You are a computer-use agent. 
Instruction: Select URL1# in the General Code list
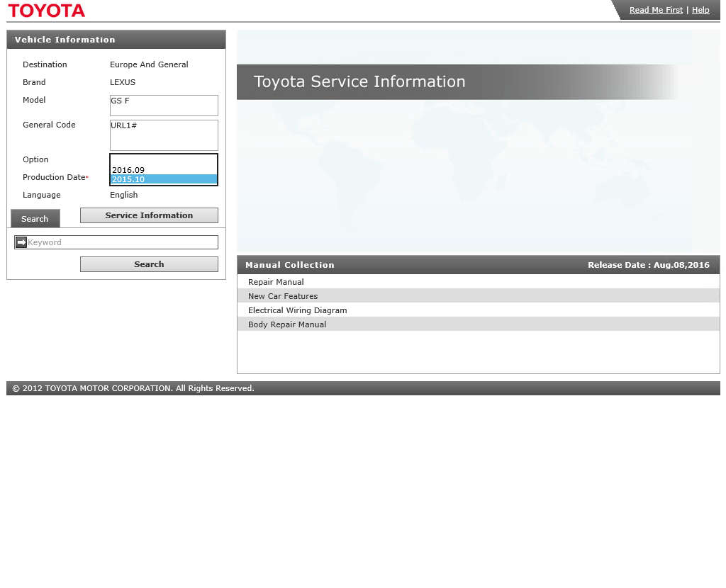[x=164, y=125]
